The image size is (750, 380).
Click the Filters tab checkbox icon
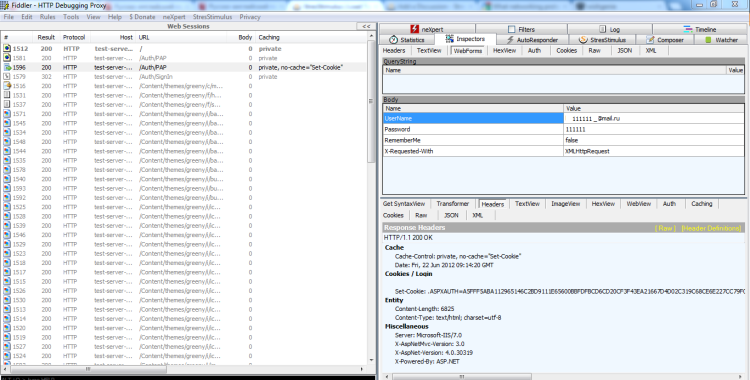pyautogui.click(x=512, y=29)
